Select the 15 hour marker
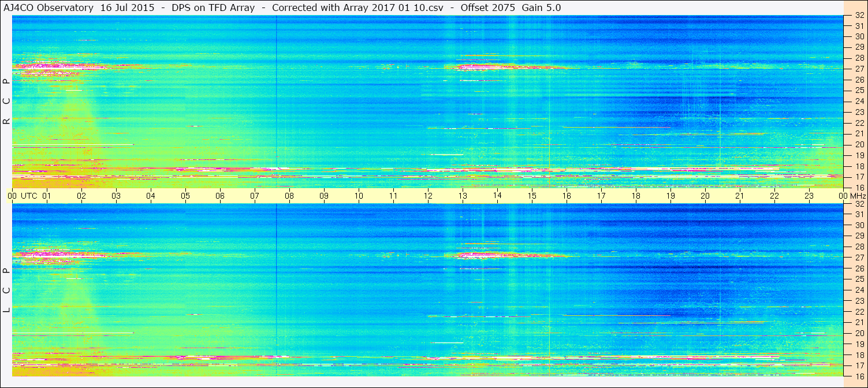 click(532, 196)
